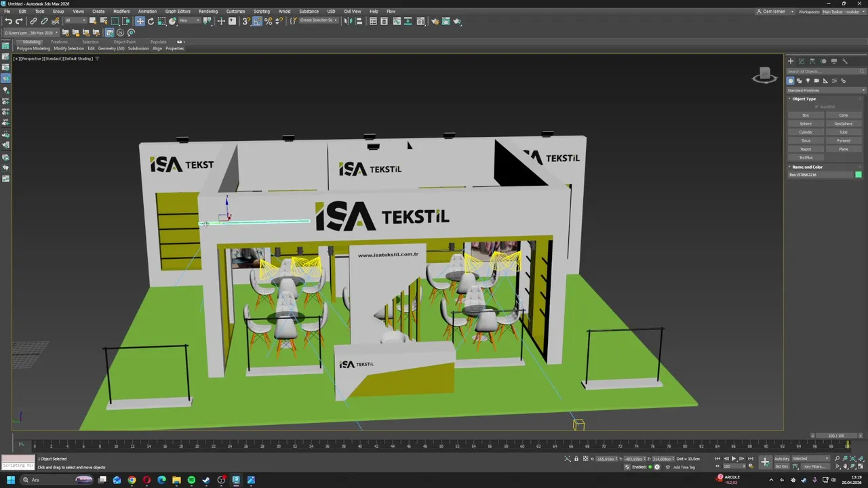
Task: Open the Scripting menu
Action: (262, 12)
